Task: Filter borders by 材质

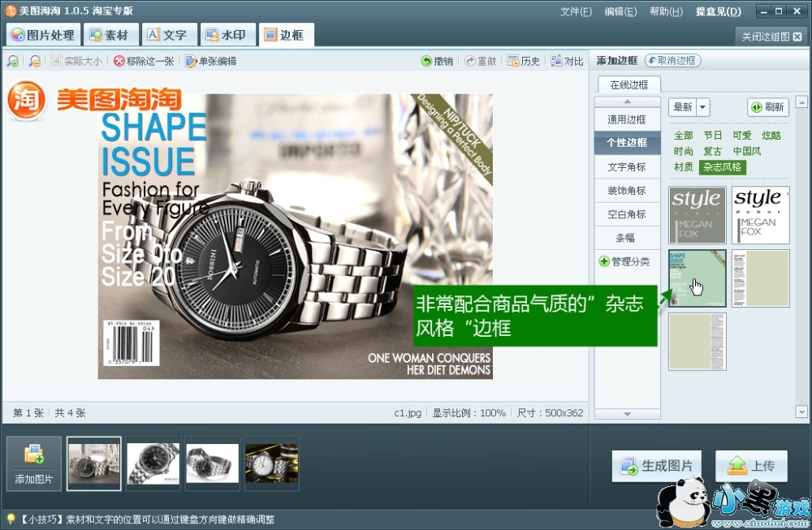Action: pyautogui.click(x=684, y=166)
